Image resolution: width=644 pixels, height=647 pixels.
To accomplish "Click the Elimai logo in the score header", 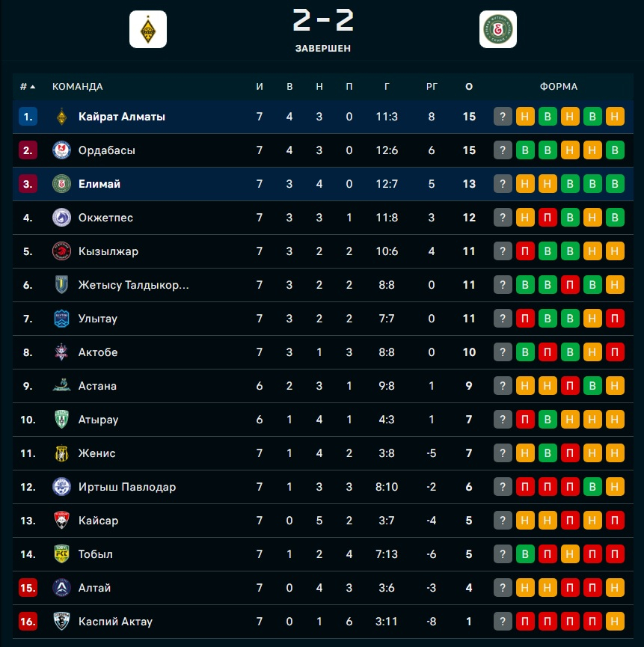I will (x=498, y=29).
